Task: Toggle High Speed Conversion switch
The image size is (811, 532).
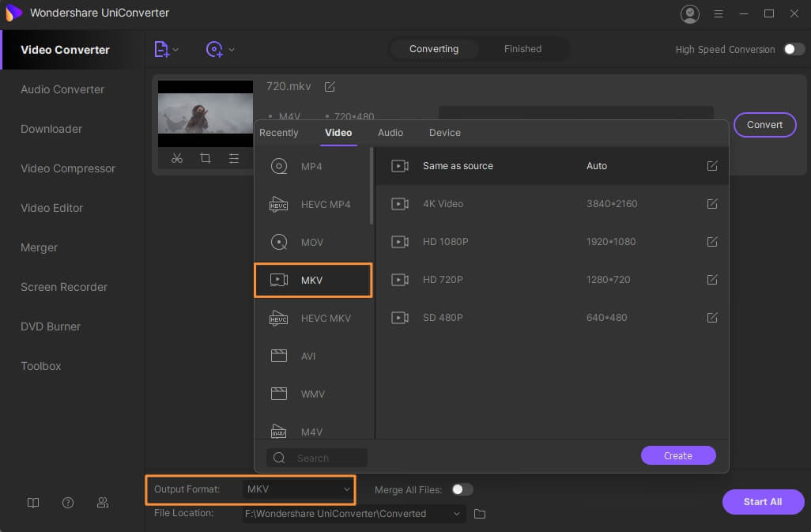Action: click(794, 49)
